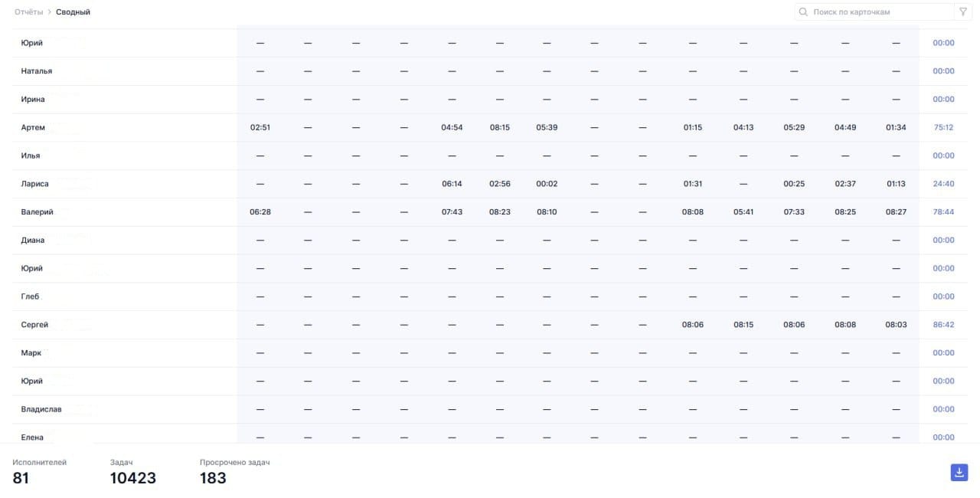This screenshot has height=498, width=980.
Task: Open Артем's total time 75:12
Action: click(943, 128)
